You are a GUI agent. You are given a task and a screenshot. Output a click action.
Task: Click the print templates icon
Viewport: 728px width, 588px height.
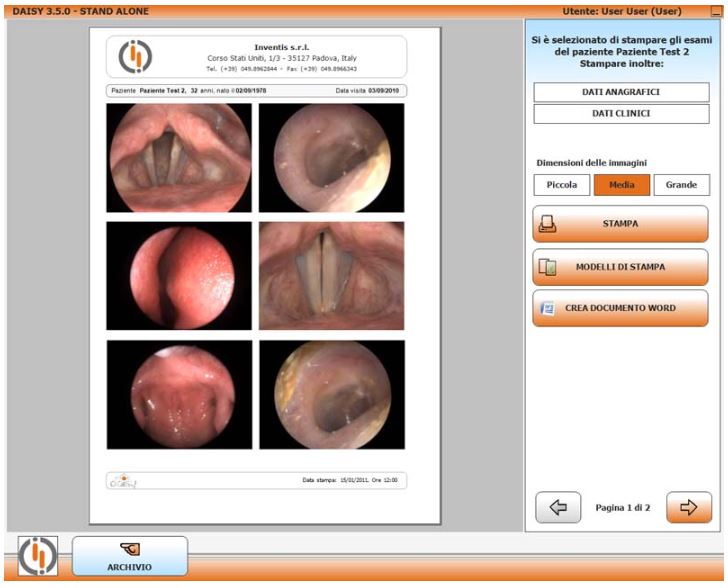(x=547, y=268)
